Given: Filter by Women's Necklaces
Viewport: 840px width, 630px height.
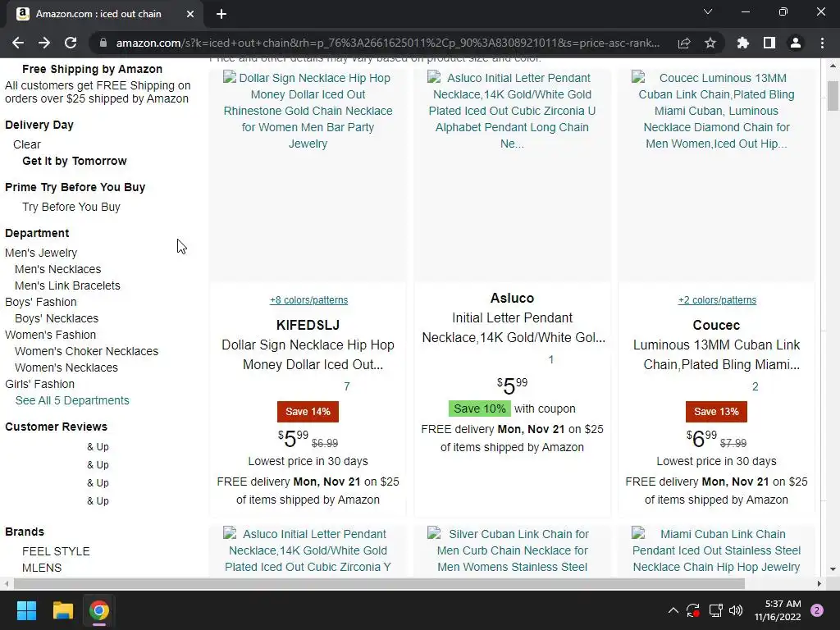Looking at the screenshot, I should pyautogui.click(x=66, y=368).
